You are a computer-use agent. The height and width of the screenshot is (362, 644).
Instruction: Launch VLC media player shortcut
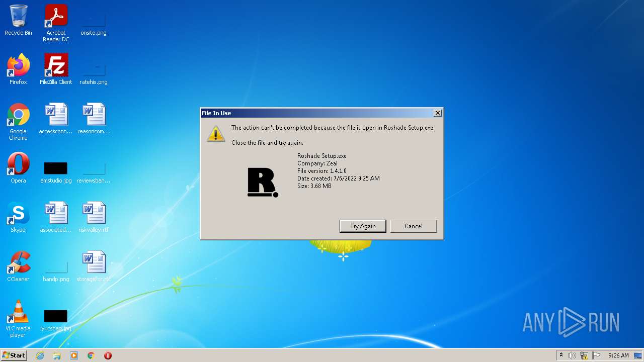pyautogui.click(x=18, y=319)
